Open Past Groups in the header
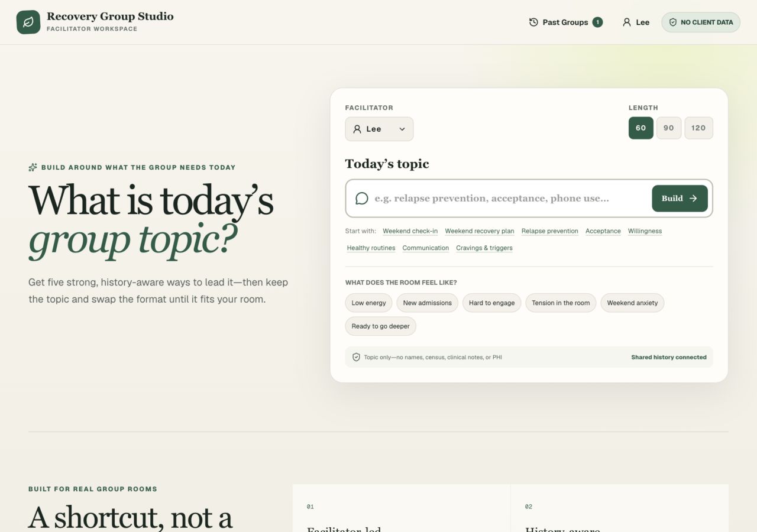757x532 pixels. pyautogui.click(x=565, y=22)
